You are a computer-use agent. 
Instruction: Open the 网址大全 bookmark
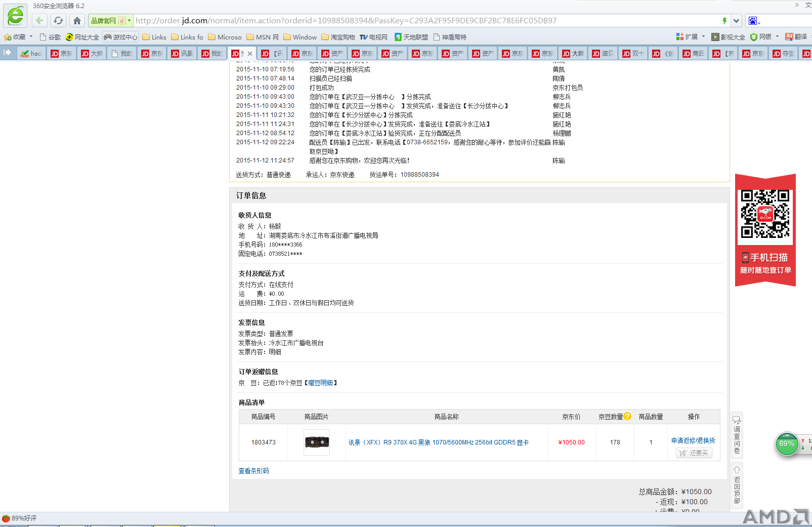pos(82,37)
